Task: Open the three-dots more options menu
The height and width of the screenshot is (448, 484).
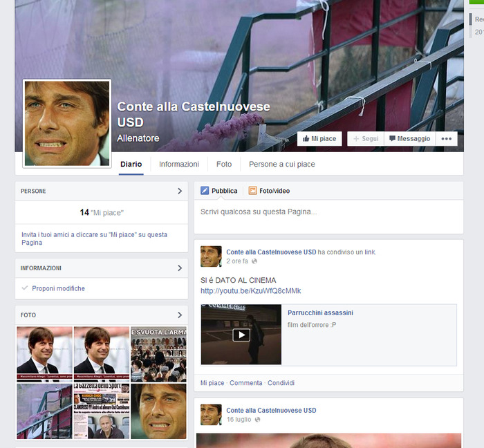Action: pyautogui.click(x=447, y=139)
